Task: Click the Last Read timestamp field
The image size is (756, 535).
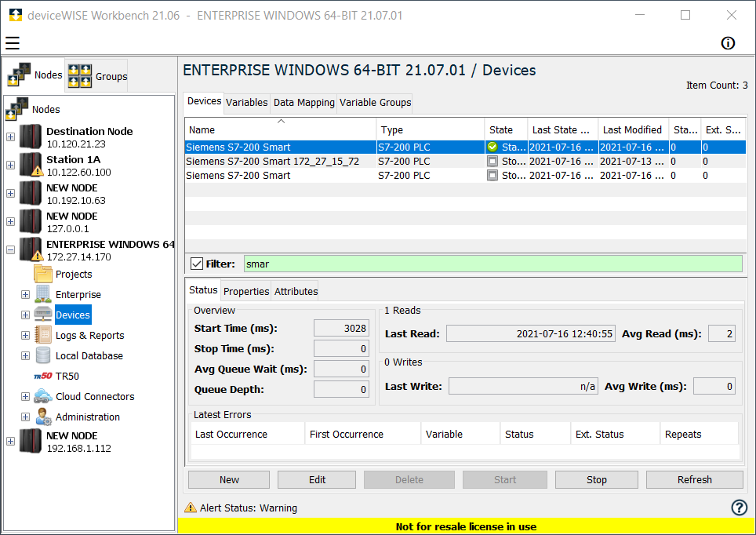Action: [x=530, y=334]
